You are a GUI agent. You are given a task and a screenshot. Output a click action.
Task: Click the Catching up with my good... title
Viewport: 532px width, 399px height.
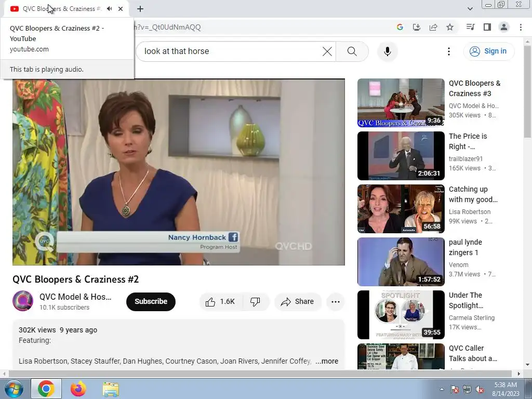point(473,194)
